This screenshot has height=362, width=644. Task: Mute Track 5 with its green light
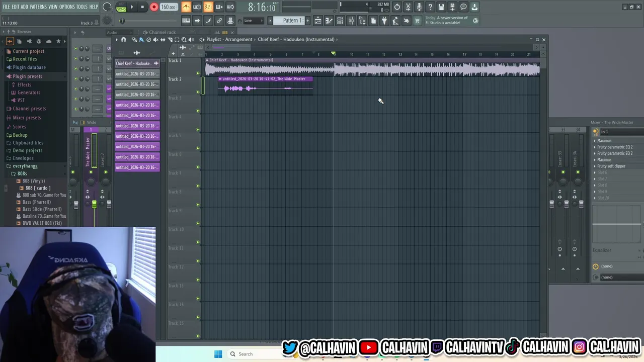tap(198, 148)
